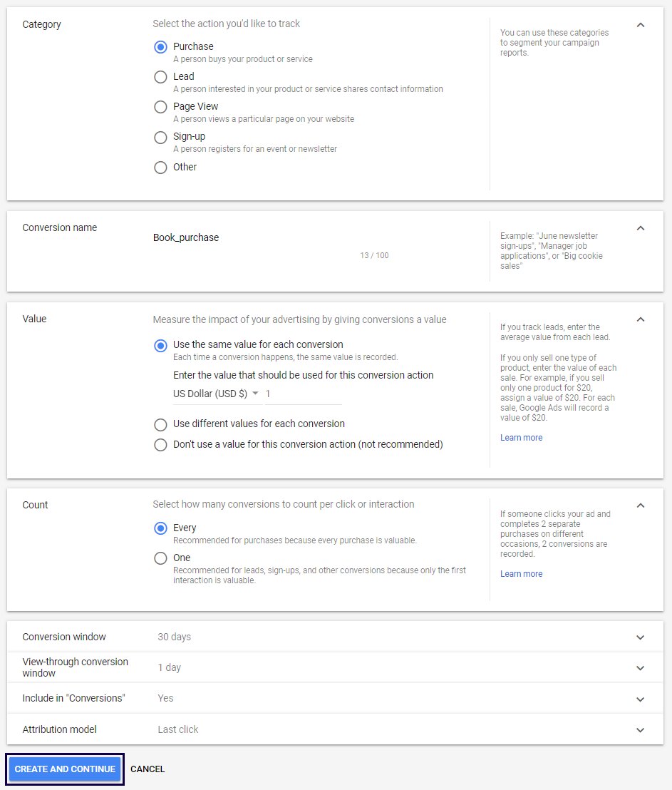
Task: Click the Create and Continue button
Action: tap(64, 769)
